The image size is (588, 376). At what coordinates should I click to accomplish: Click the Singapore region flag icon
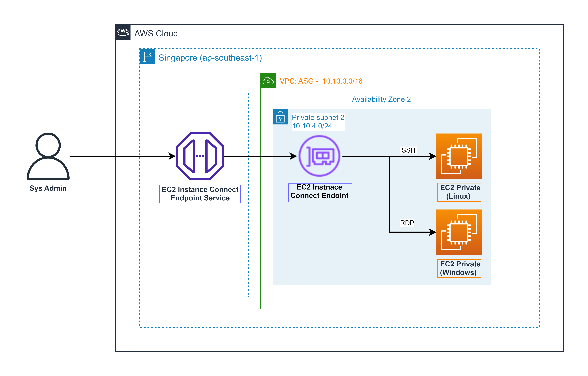coord(147,56)
